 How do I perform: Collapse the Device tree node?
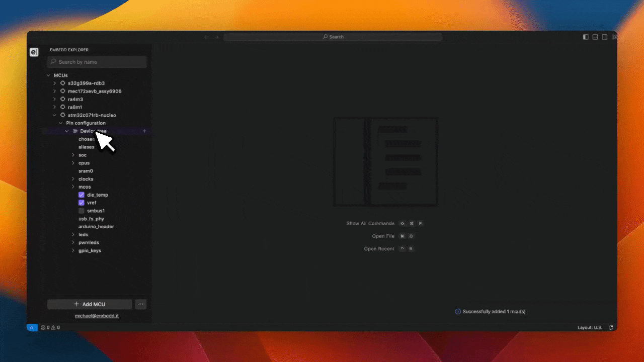click(67, 131)
